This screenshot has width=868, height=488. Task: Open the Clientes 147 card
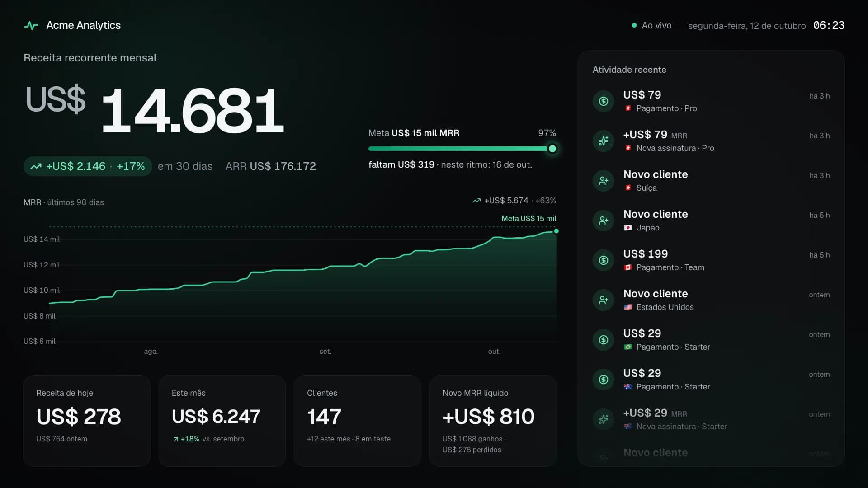(357, 421)
